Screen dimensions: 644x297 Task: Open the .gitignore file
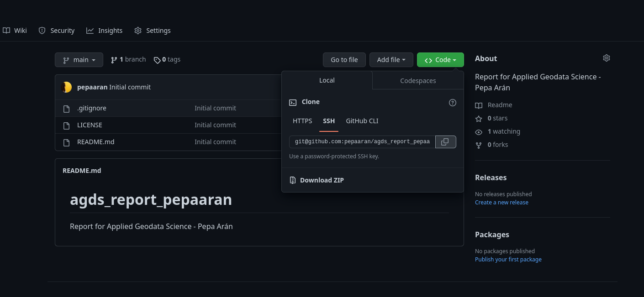pos(92,109)
